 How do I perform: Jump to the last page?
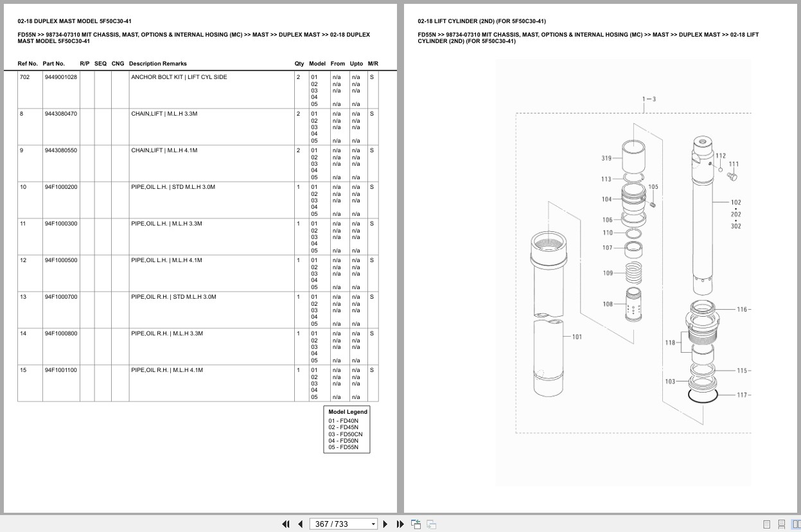click(400, 524)
